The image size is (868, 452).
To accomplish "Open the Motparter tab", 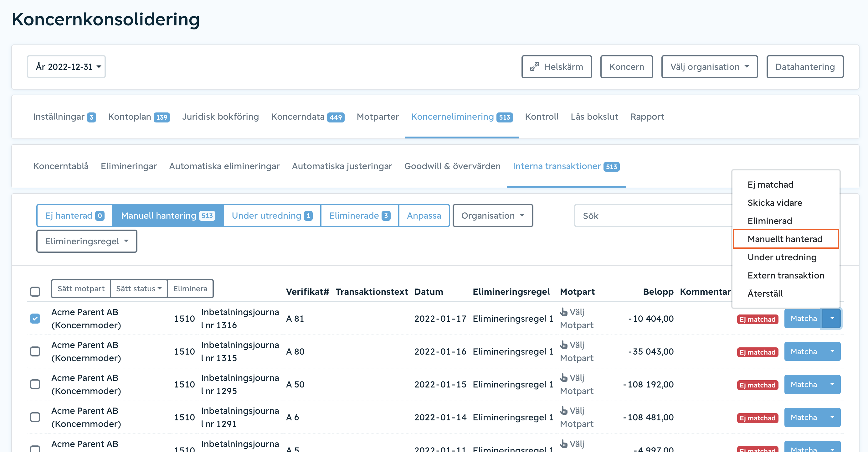I will (378, 117).
